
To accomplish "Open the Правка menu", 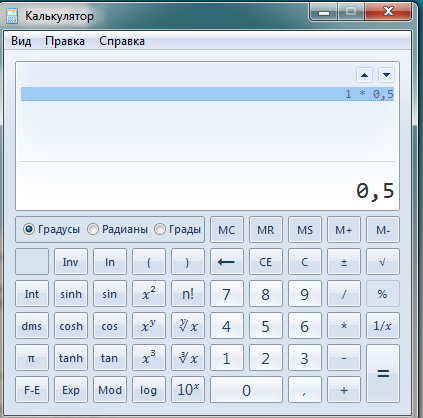I will (65, 41).
